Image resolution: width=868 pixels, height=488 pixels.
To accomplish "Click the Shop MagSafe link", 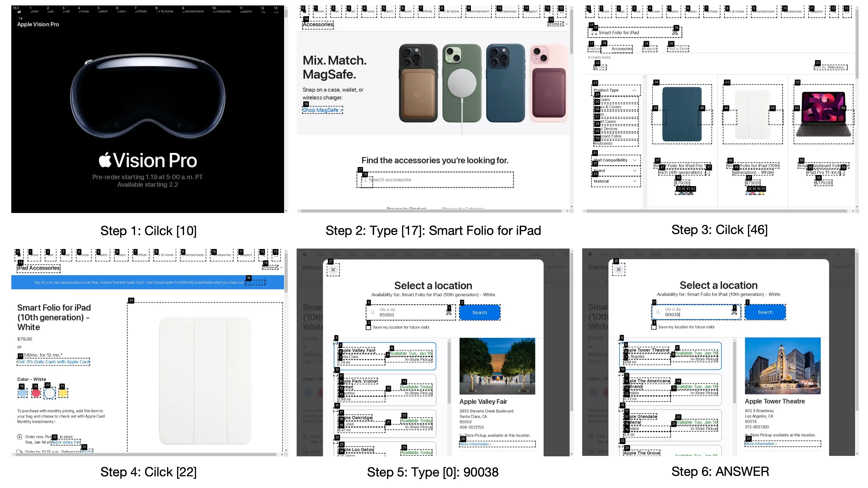I will pos(322,110).
